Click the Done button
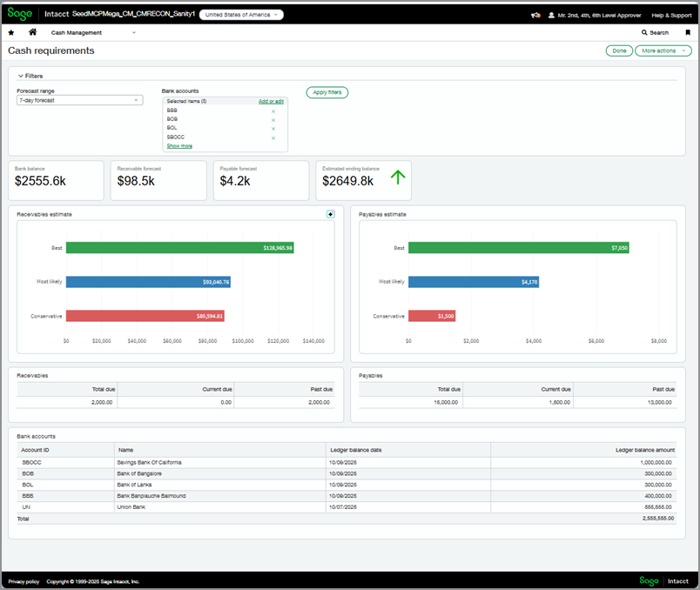The image size is (700, 590). click(x=619, y=50)
